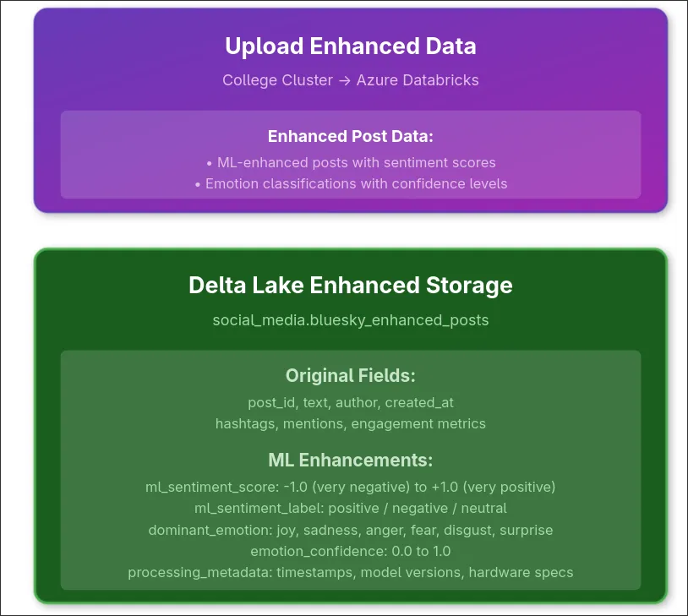Select the Original Fields heading
The height and width of the screenshot is (616, 688).
pos(350,375)
